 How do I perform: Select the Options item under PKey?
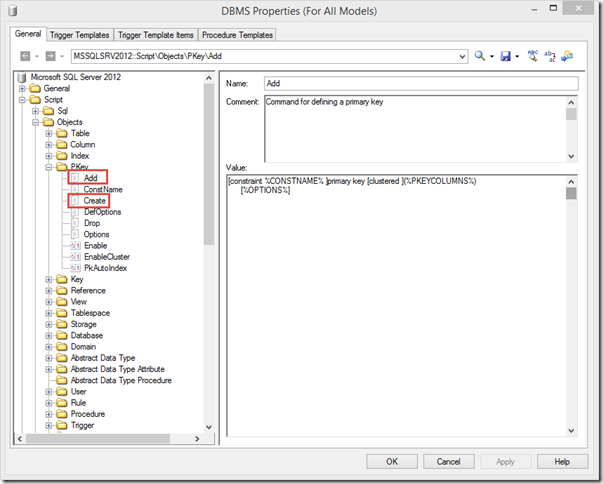(x=97, y=234)
